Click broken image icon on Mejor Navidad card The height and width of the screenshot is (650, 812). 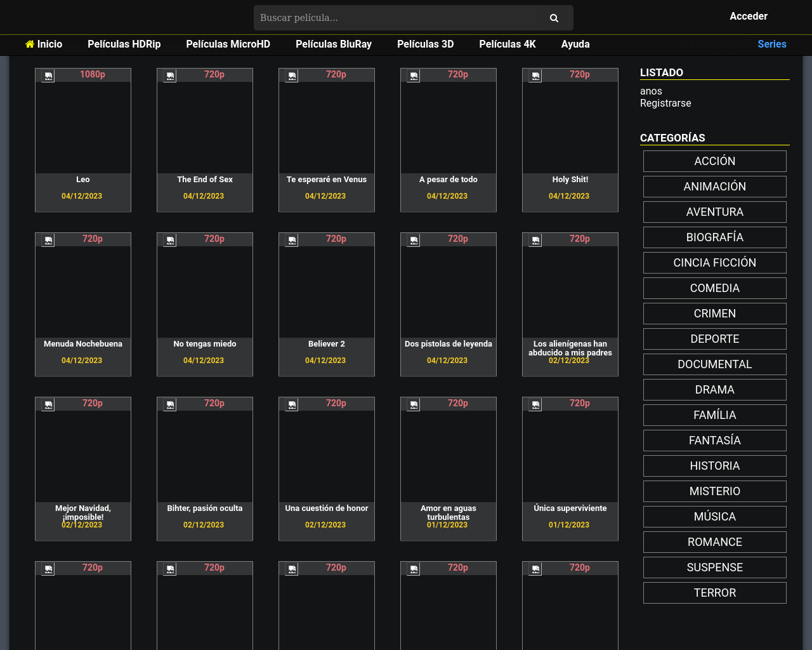(x=48, y=404)
